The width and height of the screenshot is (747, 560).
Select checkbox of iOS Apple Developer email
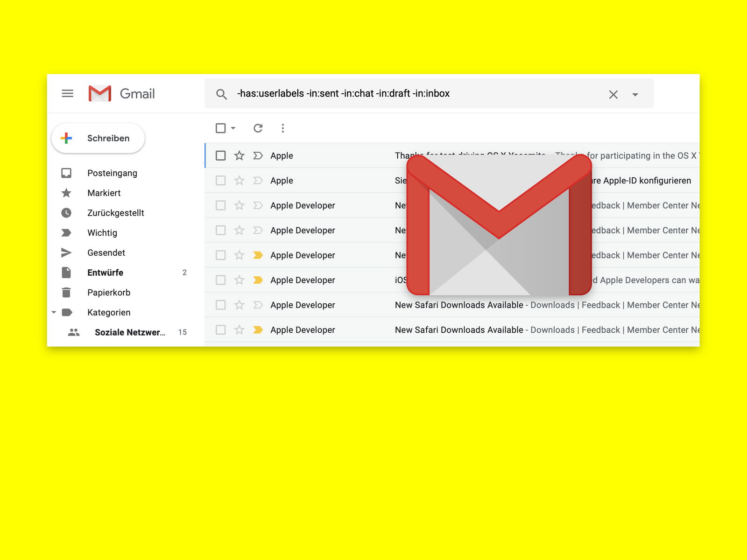tap(221, 280)
